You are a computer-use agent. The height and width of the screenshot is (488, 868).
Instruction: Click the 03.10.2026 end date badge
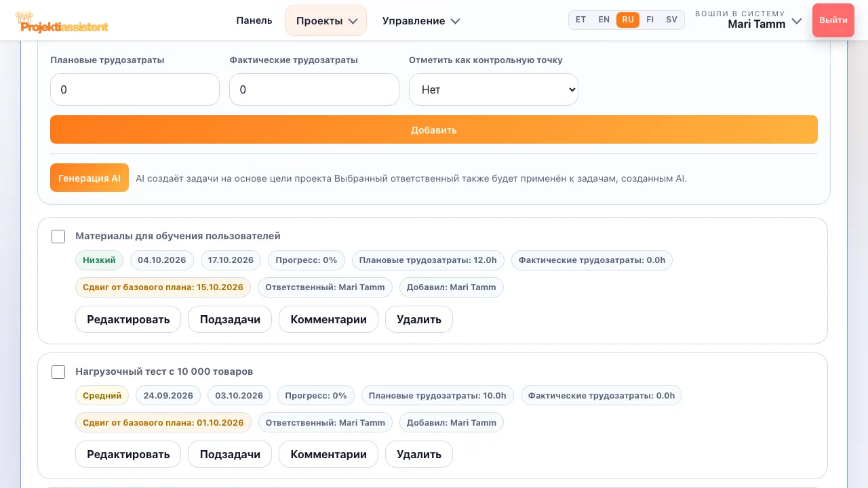pos(239,396)
